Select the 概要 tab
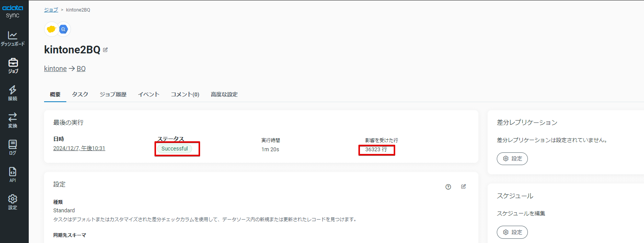Image resolution: width=644 pixels, height=243 pixels. click(55, 94)
